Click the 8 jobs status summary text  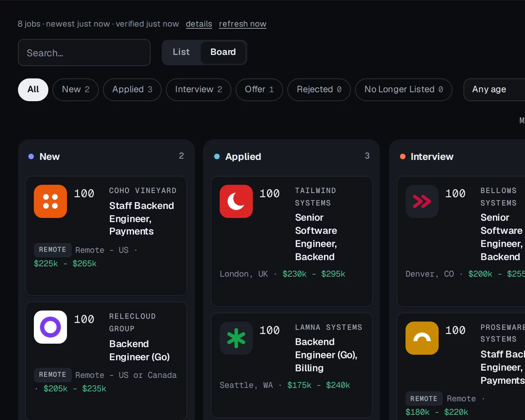(98, 24)
